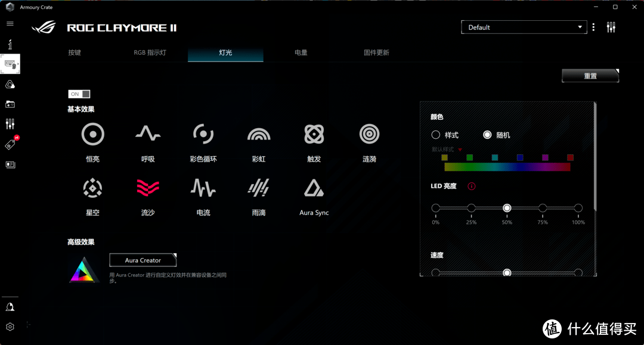Open equalizer settings icon beside profile menu

611,27
